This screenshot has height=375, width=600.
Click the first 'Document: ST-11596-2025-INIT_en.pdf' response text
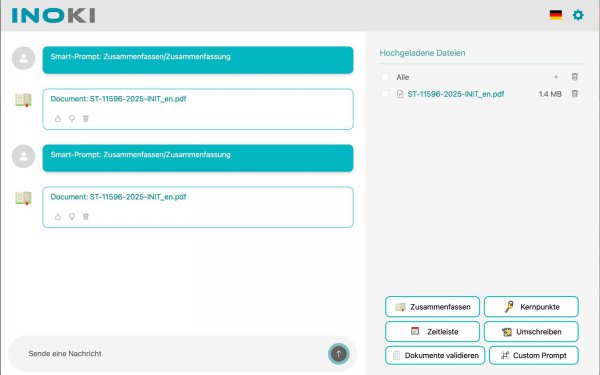(x=118, y=99)
